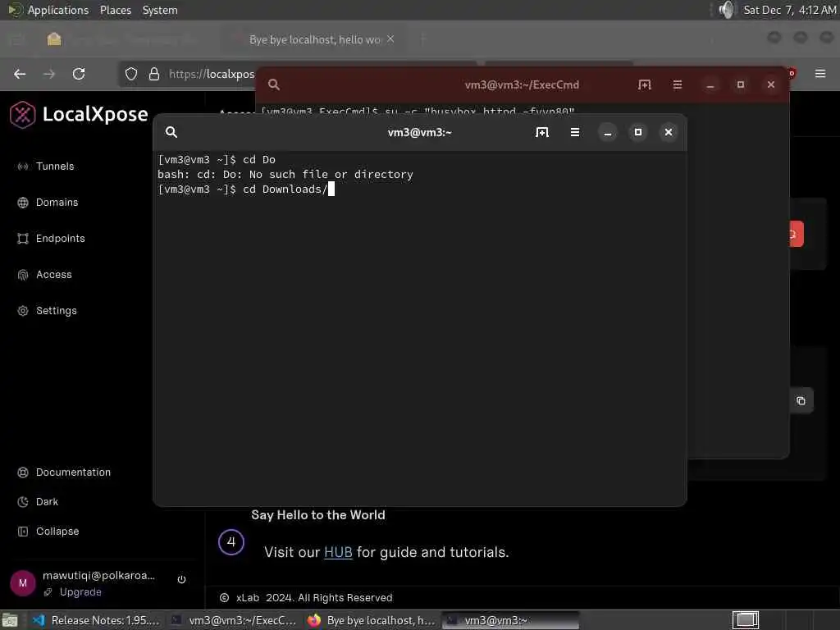
Task: Switch to vm3@vm3:~/ExecCmd taskbar item
Action: tap(234, 620)
